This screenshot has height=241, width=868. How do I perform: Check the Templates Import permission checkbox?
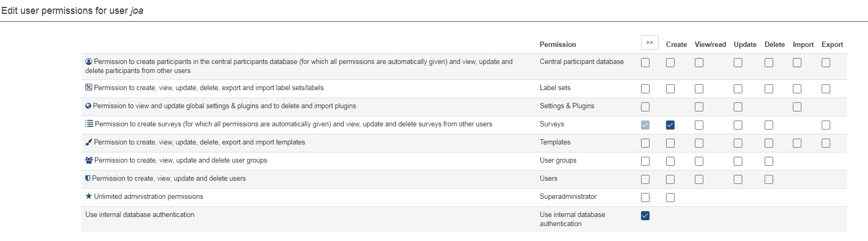(x=797, y=143)
